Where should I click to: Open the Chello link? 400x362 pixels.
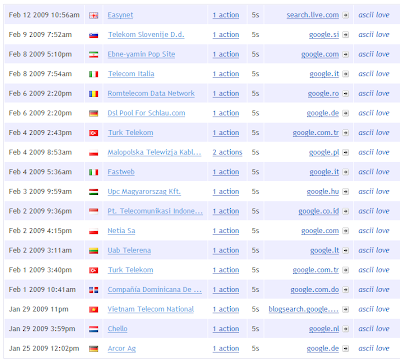(x=117, y=329)
